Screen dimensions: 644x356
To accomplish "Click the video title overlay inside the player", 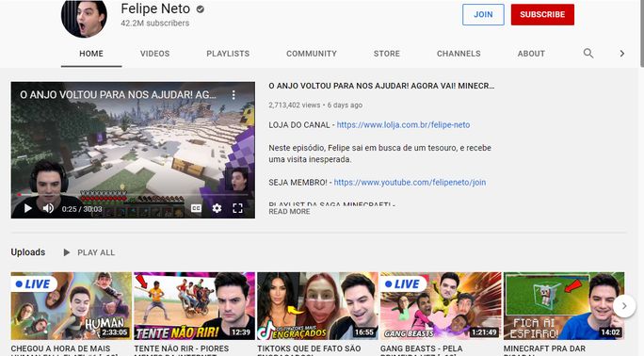I will pos(118,95).
